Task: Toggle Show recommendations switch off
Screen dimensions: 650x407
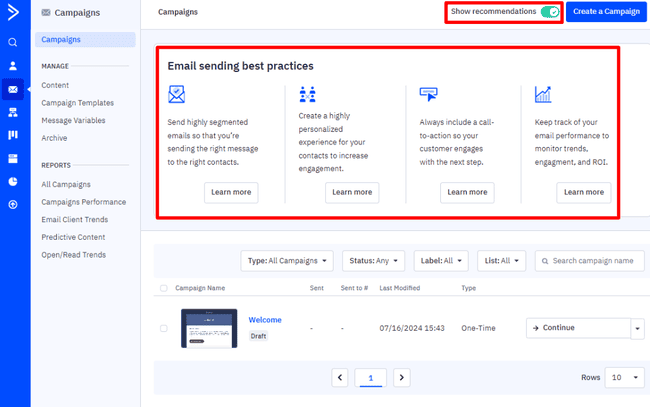Action: pos(549,12)
